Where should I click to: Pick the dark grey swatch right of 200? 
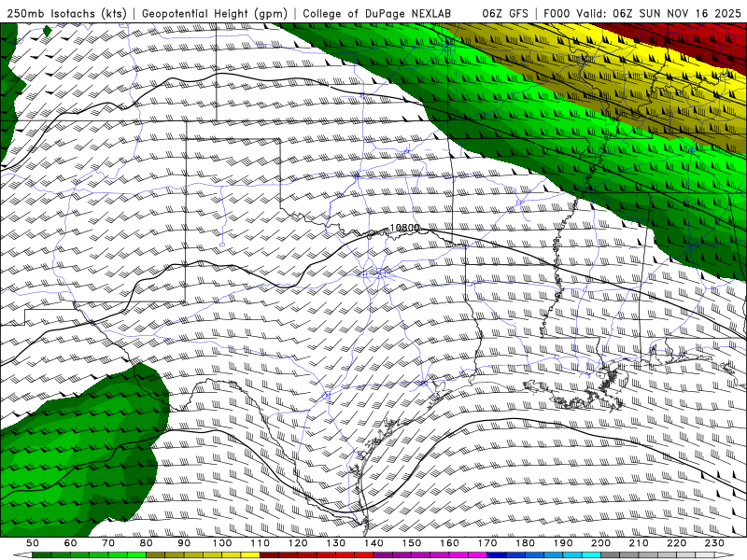[x=610, y=555]
